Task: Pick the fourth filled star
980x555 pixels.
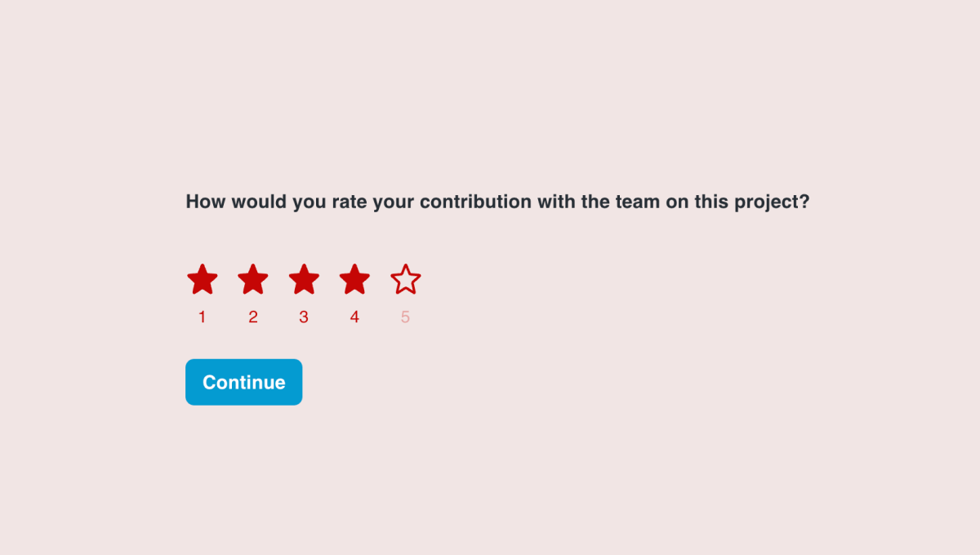Action: (354, 279)
